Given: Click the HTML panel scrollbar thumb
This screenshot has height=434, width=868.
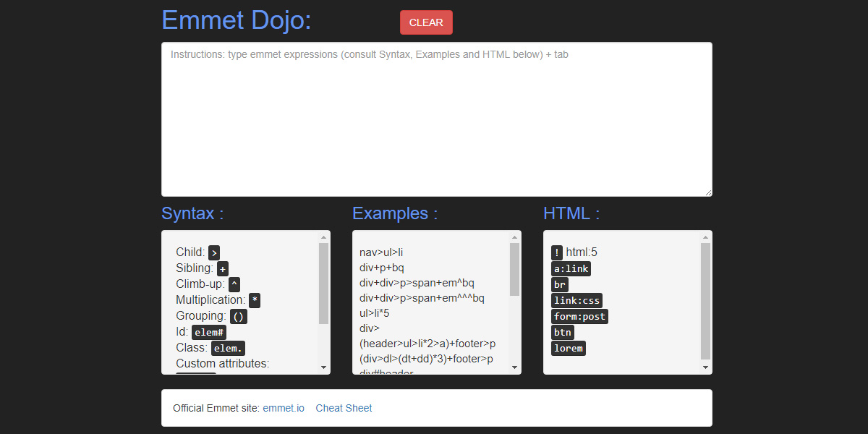Looking at the screenshot, I should pos(705,301).
